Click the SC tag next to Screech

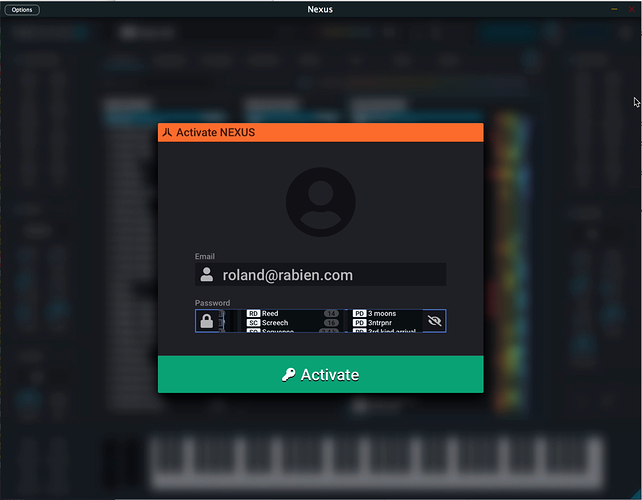pos(253,323)
